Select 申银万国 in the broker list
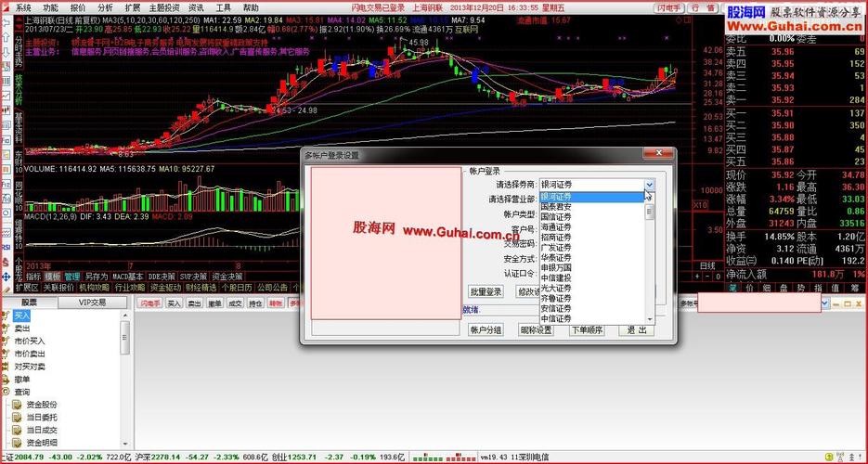This screenshot has width=868, height=464. tap(556, 268)
